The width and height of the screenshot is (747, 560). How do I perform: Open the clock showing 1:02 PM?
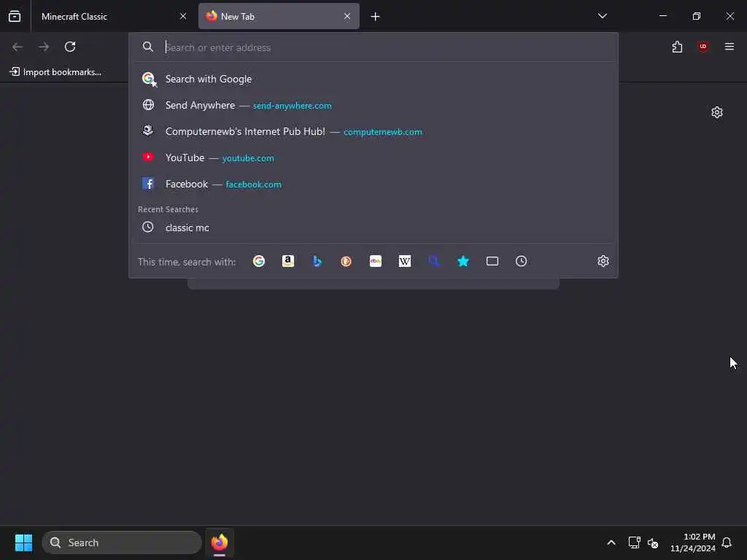pyautogui.click(x=693, y=542)
